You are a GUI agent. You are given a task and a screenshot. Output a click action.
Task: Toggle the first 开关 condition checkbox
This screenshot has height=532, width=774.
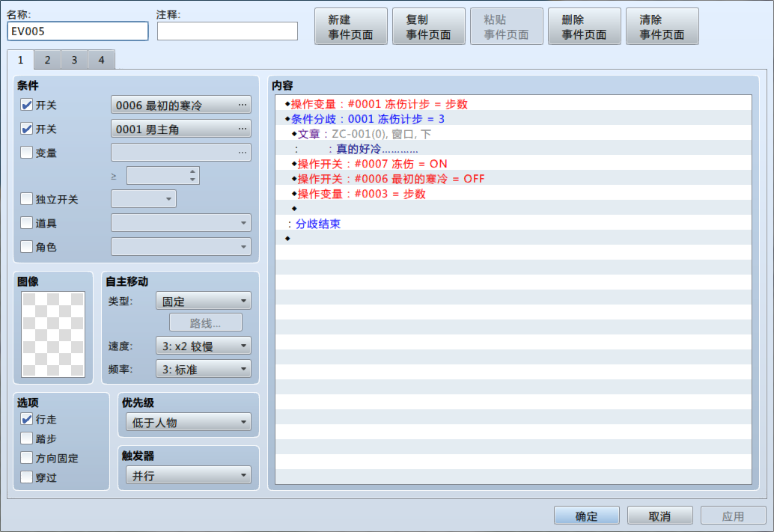click(27, 105)
